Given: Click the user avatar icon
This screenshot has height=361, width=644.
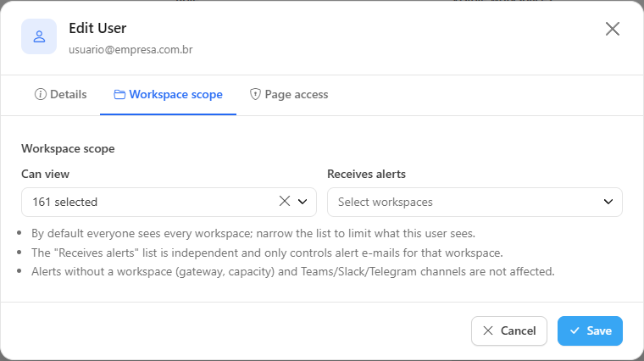Looking at the screenshot, I should click(39, 36).
